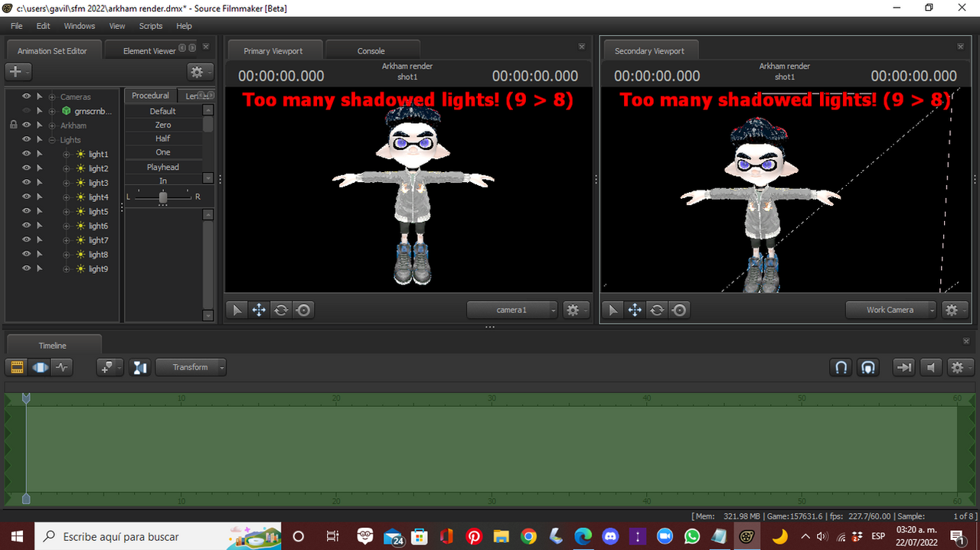Screen dimensions: 980x550
Task: Expand the light2 tree node
Action: 67,168
